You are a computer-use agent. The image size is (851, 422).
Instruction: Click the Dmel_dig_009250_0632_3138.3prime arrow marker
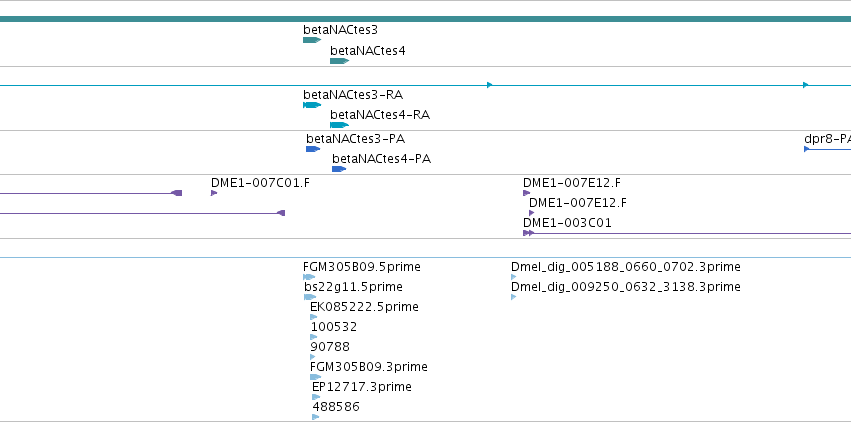point(513,297)
